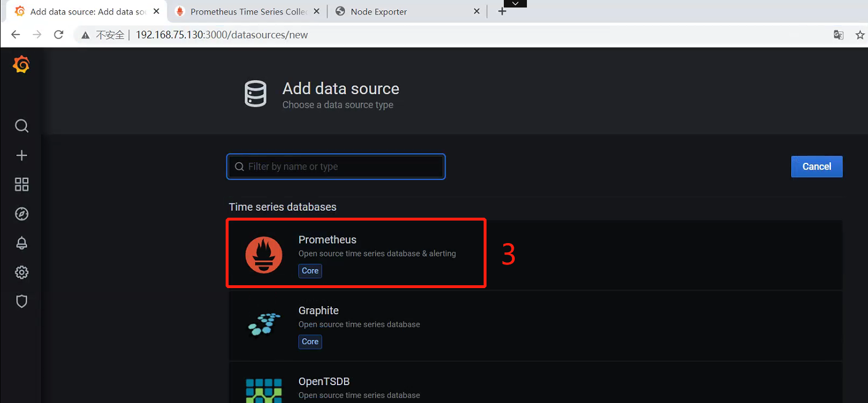
Task: Open the Explore compass icon
Action: (x=21, y=214)
